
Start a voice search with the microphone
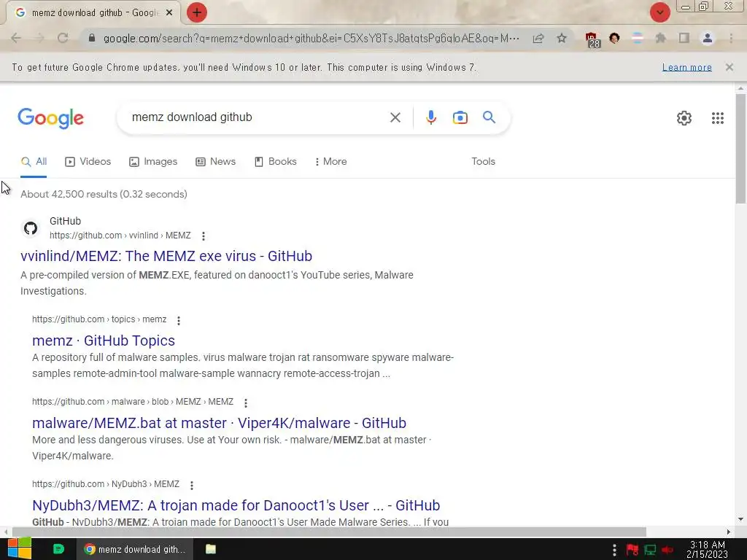[x=430, y=117]
